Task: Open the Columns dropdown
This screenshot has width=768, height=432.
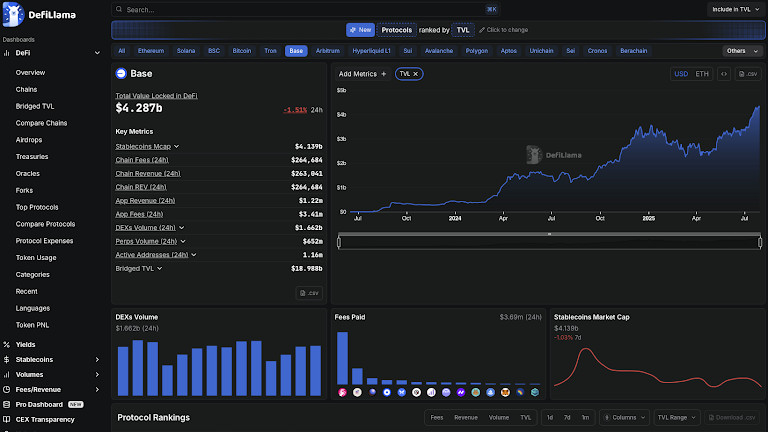Action: pos(624,418)
